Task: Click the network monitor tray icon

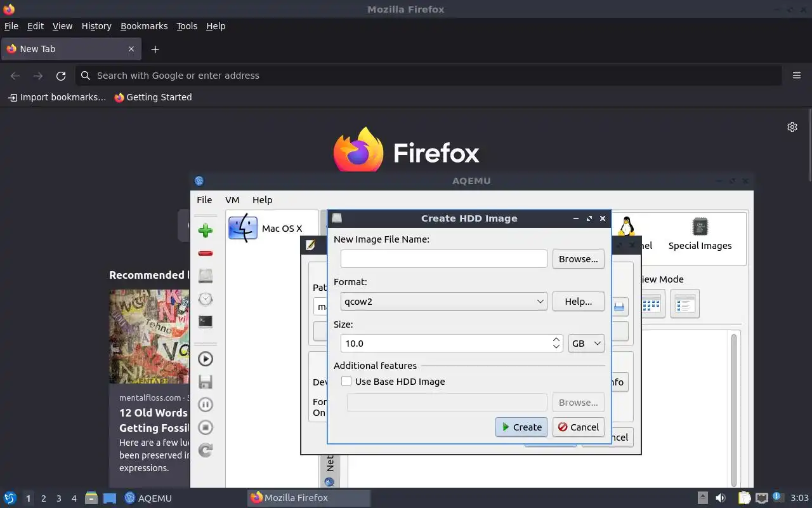Action: [x=762, y=498]
